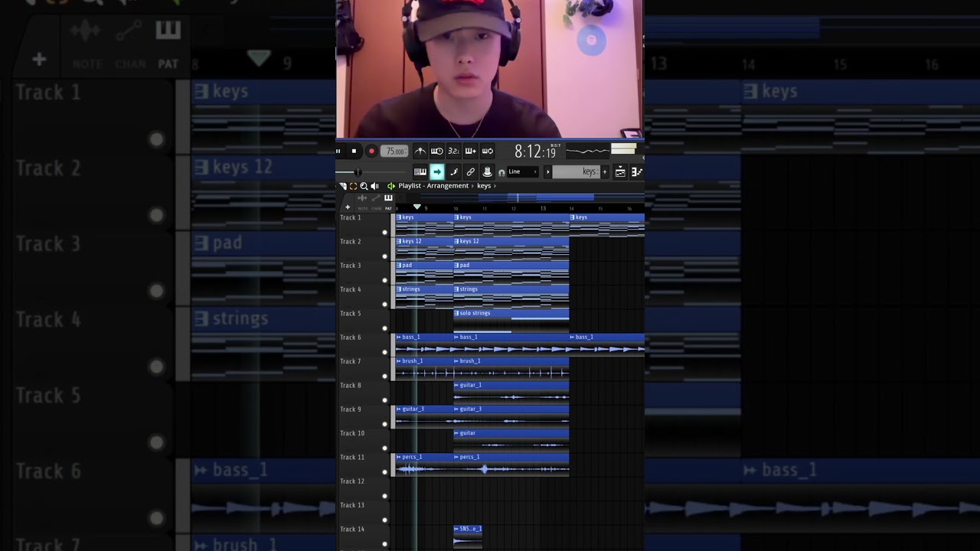This screenshot has height=551, width=980.
Task: Open the keys breadcrumb pattern menu
Action: 484,186
